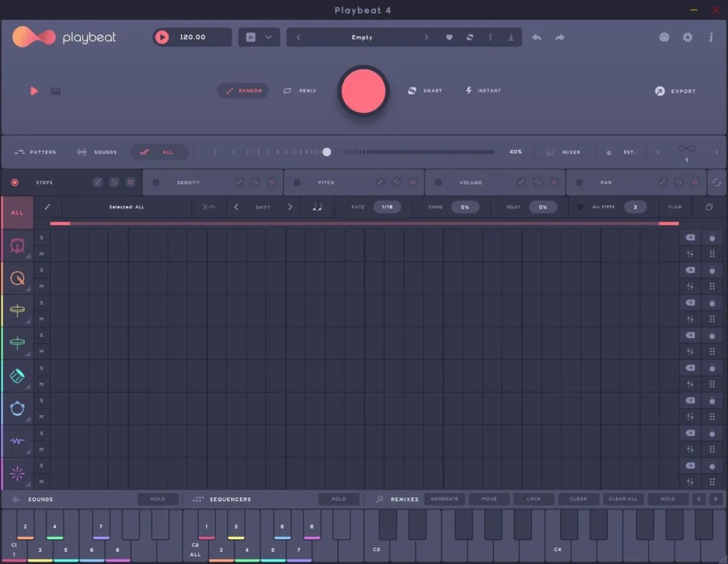Select the closed hi-hat yellow icon

pos(17,310)
